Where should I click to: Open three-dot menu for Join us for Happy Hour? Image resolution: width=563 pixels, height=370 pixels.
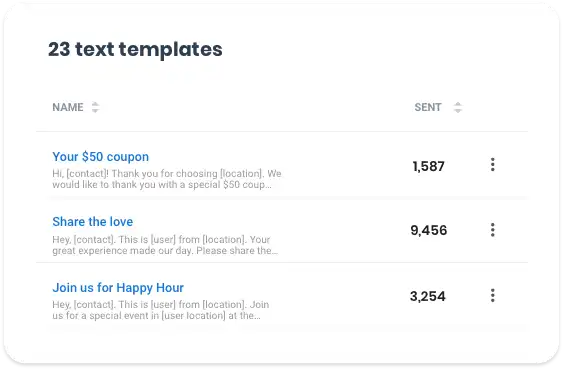point(493,296)
